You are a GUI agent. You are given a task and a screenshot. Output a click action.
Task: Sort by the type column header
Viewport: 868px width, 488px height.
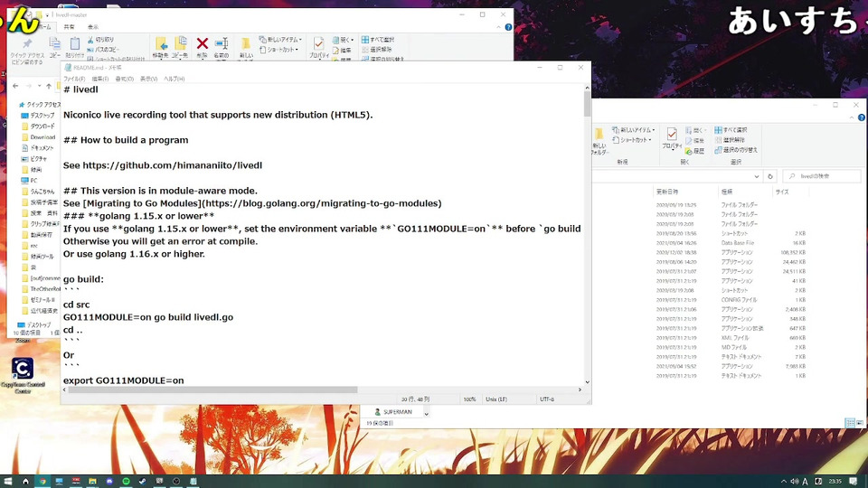point(727,192)
